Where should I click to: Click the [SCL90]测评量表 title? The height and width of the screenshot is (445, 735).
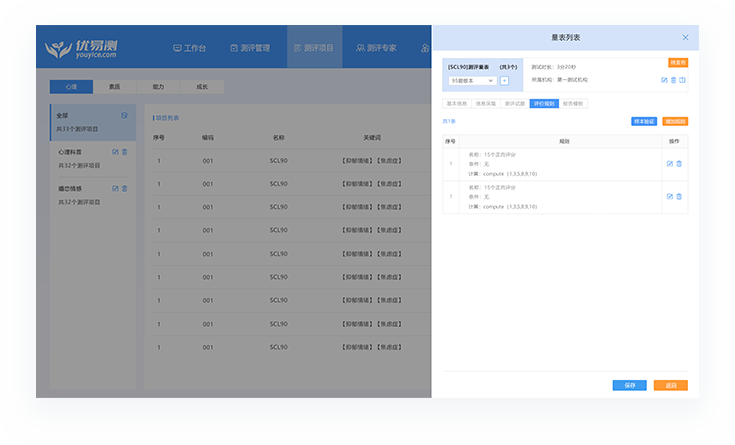pyautogui.click(x=468, y=67)
